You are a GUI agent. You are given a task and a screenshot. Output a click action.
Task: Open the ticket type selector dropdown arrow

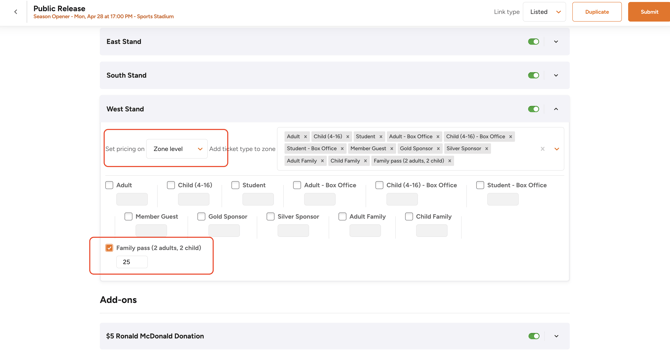coord(557,149)
